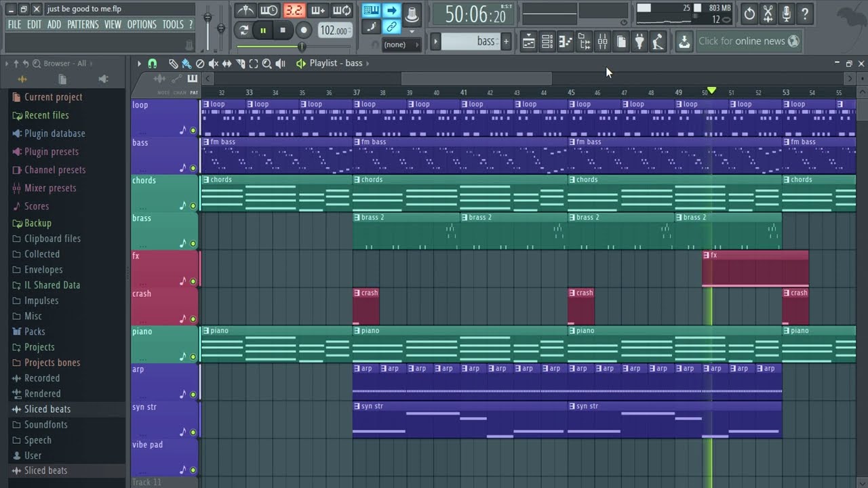Select the Slip tool in the Playlist
Viewport: 868px width, 488px height.
pos(227,64)
